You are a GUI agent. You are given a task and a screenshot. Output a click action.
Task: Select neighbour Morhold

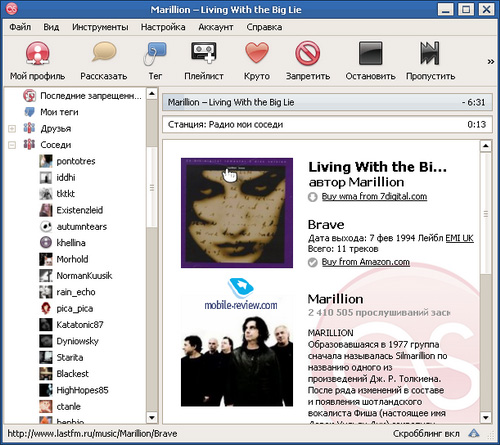pos(72,259)
